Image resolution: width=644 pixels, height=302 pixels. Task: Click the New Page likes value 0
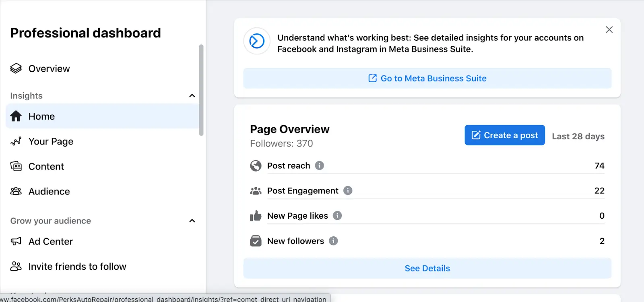pos(602,216)
